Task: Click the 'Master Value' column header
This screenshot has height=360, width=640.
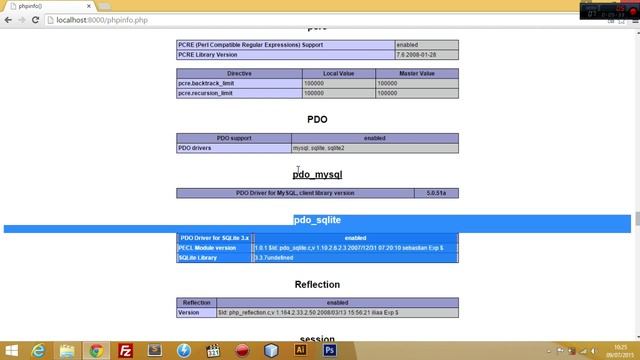Action: [x=417, y=73]
